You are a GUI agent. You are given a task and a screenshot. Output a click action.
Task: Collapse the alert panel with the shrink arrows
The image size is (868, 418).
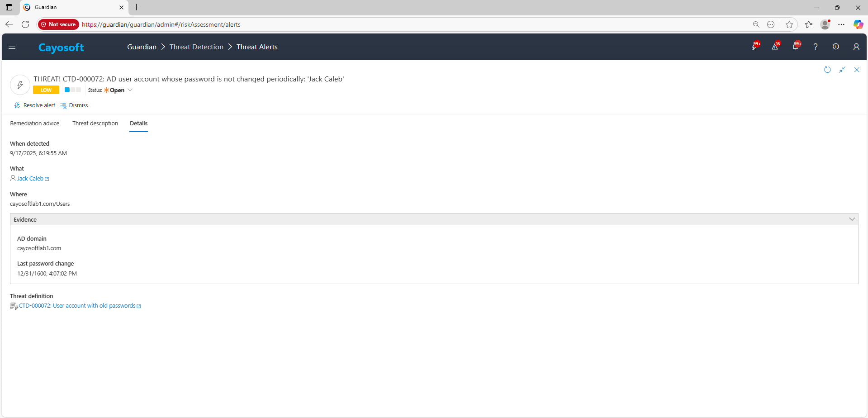[x=842, y=70]
